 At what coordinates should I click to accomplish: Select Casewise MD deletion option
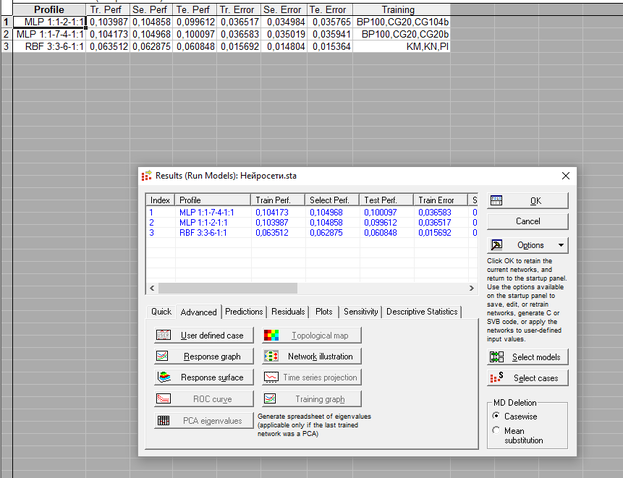point(498,416)
